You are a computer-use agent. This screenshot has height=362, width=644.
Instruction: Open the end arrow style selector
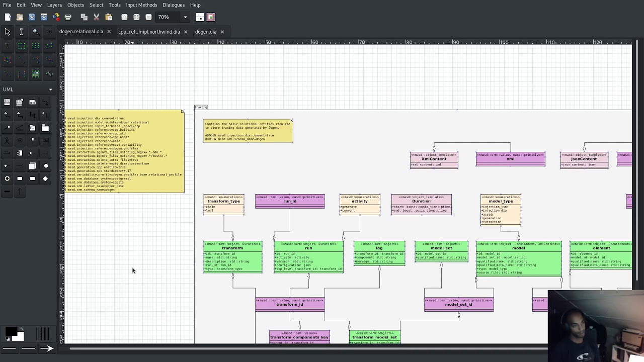pyautogui.click(x=47, y=348)
